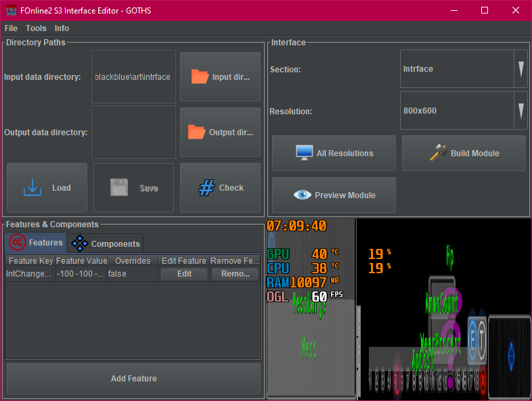This screenshot has height=401, width=532.
Task: Click the hammer icon on Build Module
Action: [439, 153]
